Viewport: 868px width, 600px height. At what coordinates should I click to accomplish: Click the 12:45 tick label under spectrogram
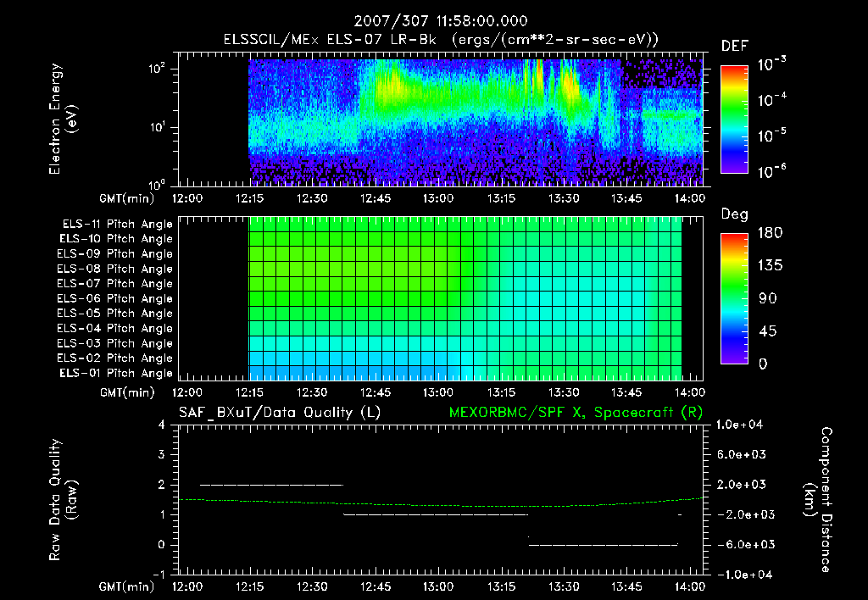point(376,198)
